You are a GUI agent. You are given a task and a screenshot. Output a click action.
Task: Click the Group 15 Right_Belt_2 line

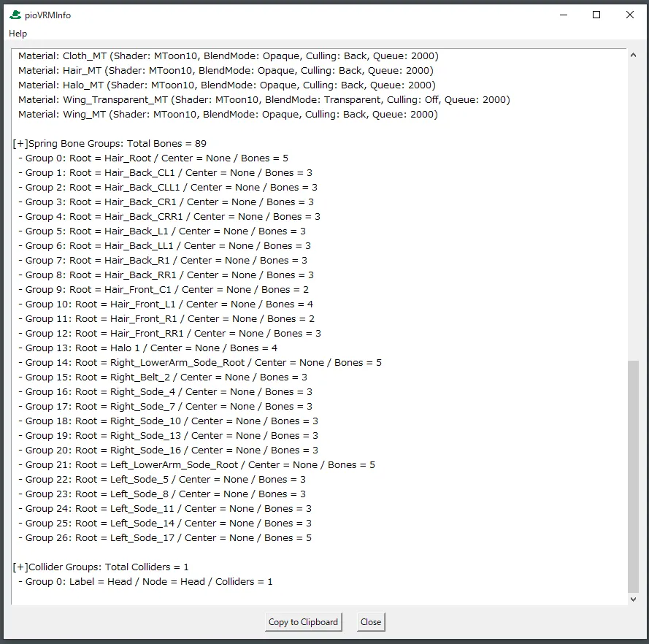(163, 377)
